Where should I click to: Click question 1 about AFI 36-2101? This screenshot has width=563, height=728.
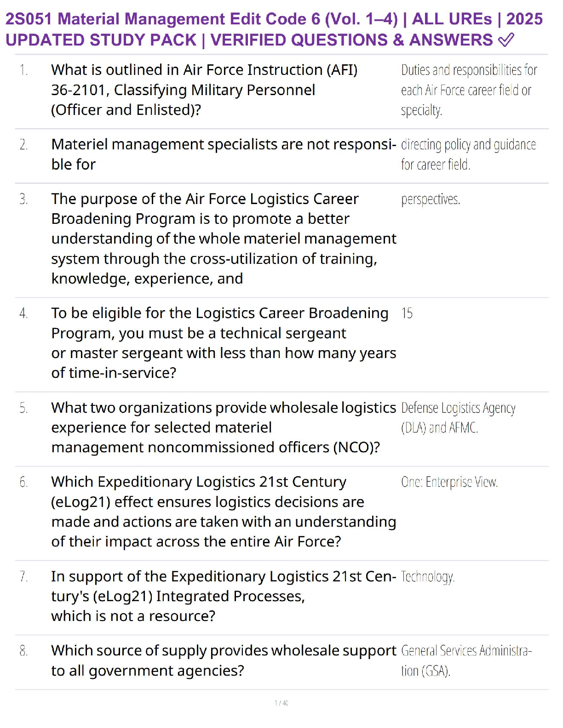(204, 90)
